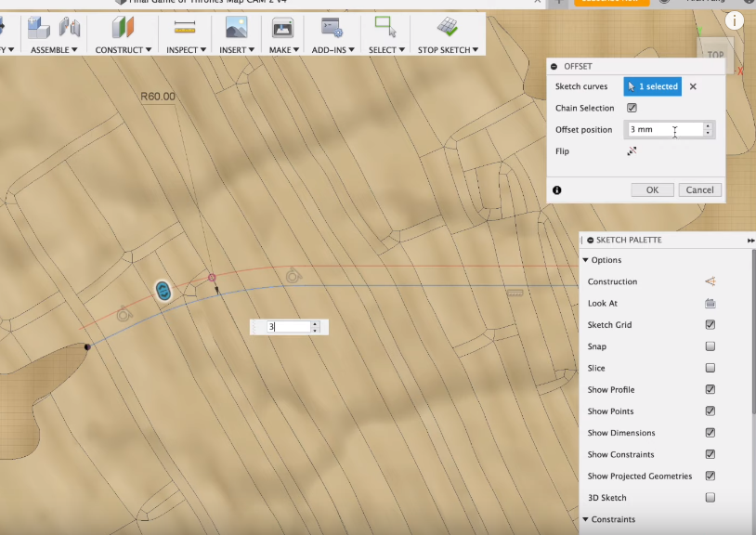Screen dimensions: 756x535
Task: Click the up arrow on the Offset position stepper
Action: [x=708, y=126]
